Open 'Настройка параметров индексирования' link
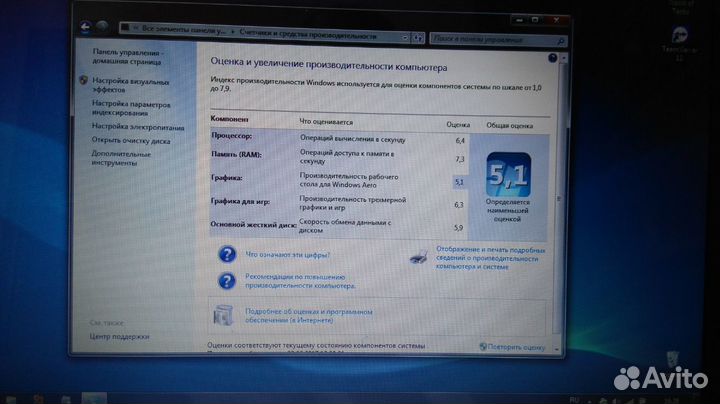Image resolution: width=720 pixels, height=404 pixels. coord(131,108)
